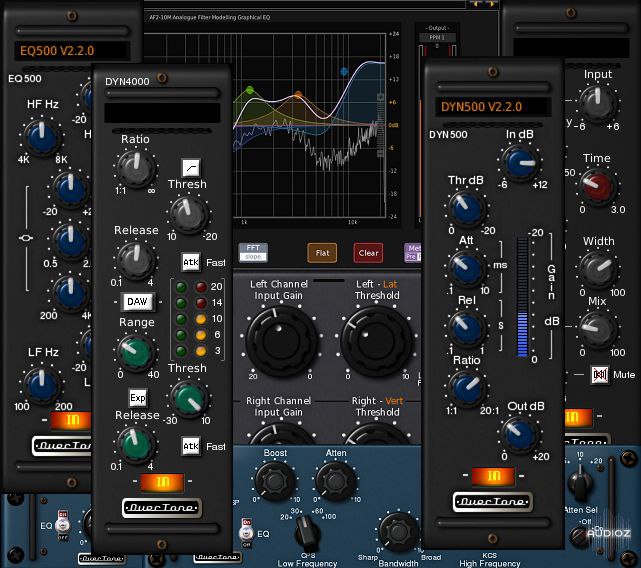Click the LF Hz knob on EQ500
This screenshot has height=568, width=641.
(x=41, y=384)
